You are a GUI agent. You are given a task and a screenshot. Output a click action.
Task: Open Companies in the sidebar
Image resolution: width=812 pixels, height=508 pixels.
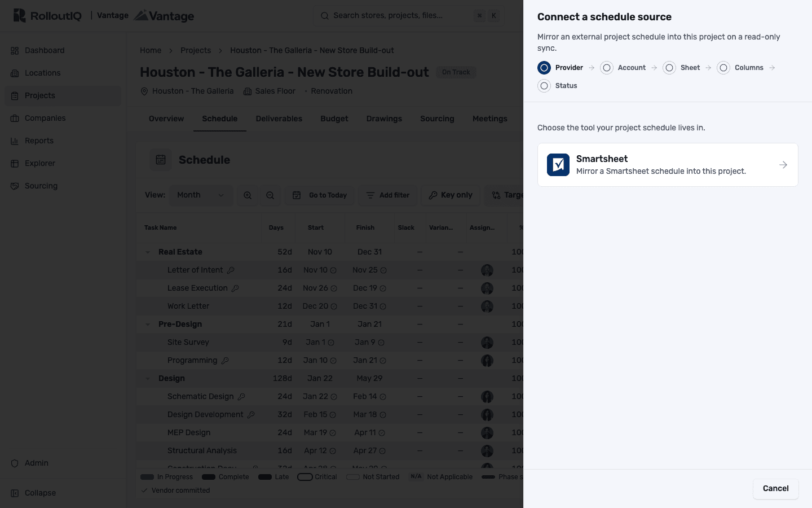pyautogui.click(x=63, y=118)
